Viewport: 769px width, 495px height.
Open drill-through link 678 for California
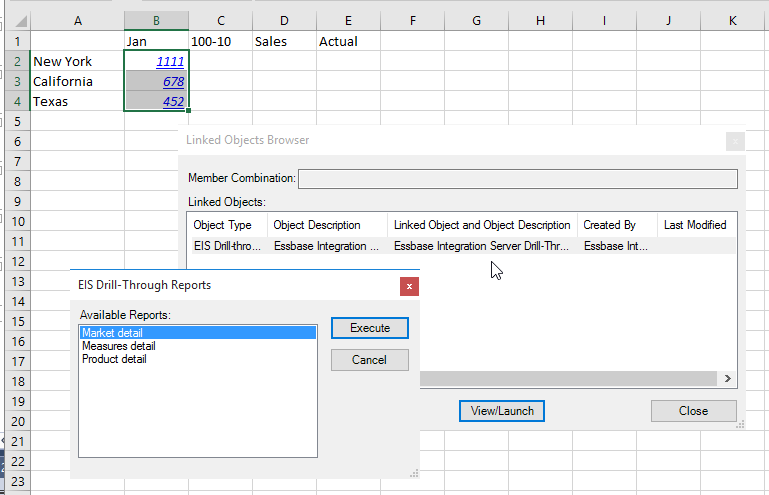(174, 81)
